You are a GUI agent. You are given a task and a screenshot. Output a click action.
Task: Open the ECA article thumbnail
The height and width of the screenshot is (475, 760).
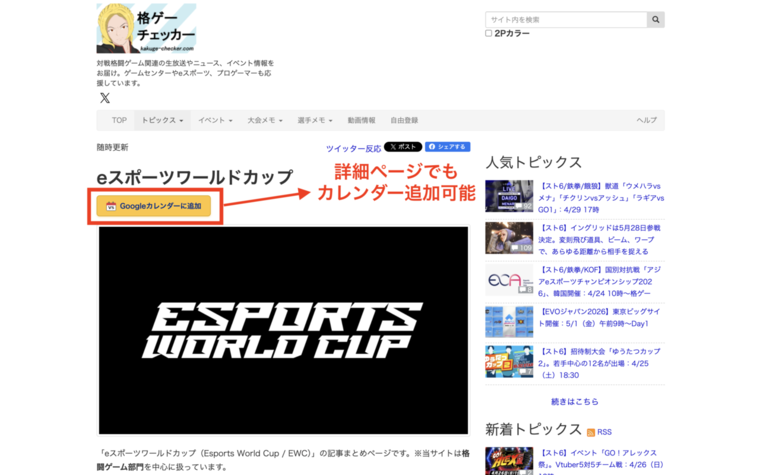(x=509, y=280)
